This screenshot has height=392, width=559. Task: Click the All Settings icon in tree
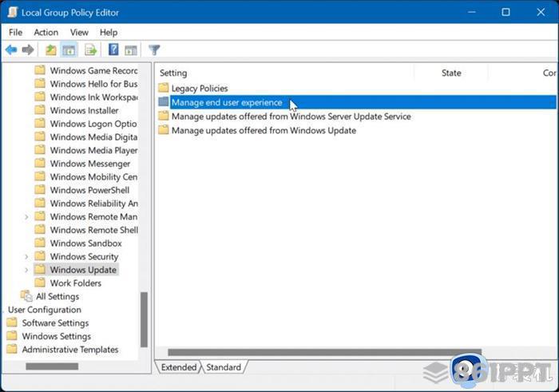(x=26, y=295)
